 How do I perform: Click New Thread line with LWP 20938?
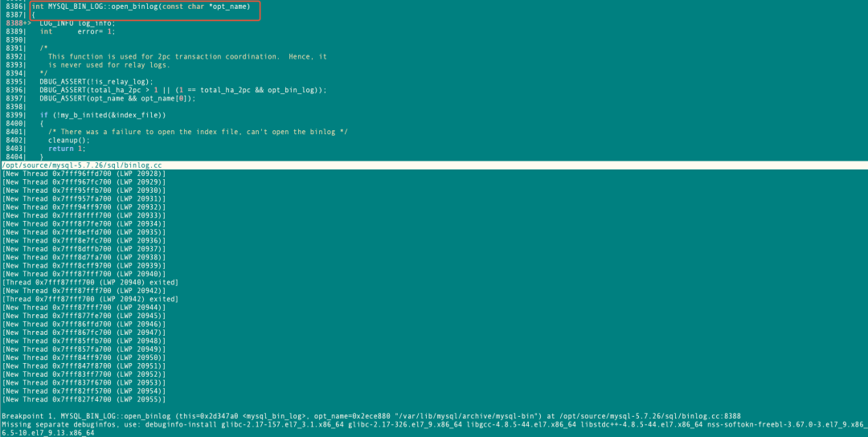pos(84,257)
